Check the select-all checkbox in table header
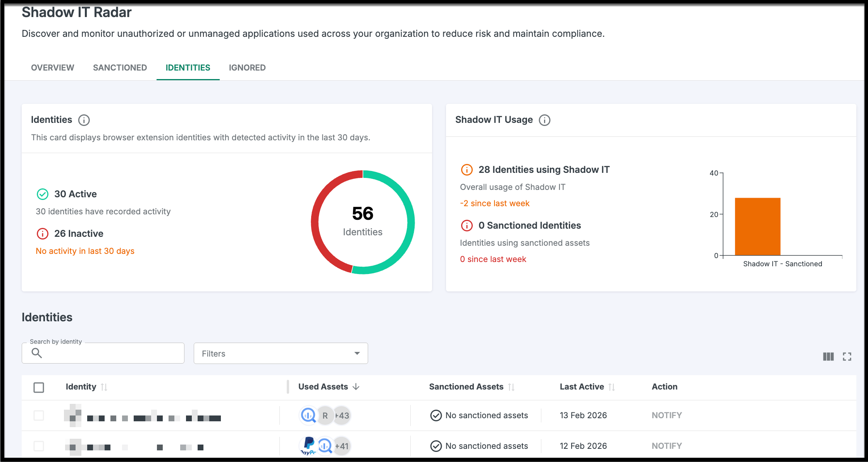The width and height of the screenshot is (868, 462). tap(39, 387)
